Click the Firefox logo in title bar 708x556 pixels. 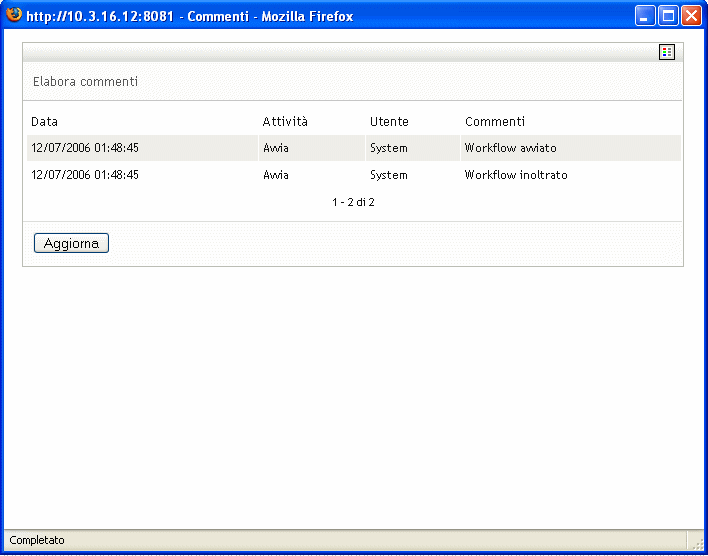click(x=14, y=15)
